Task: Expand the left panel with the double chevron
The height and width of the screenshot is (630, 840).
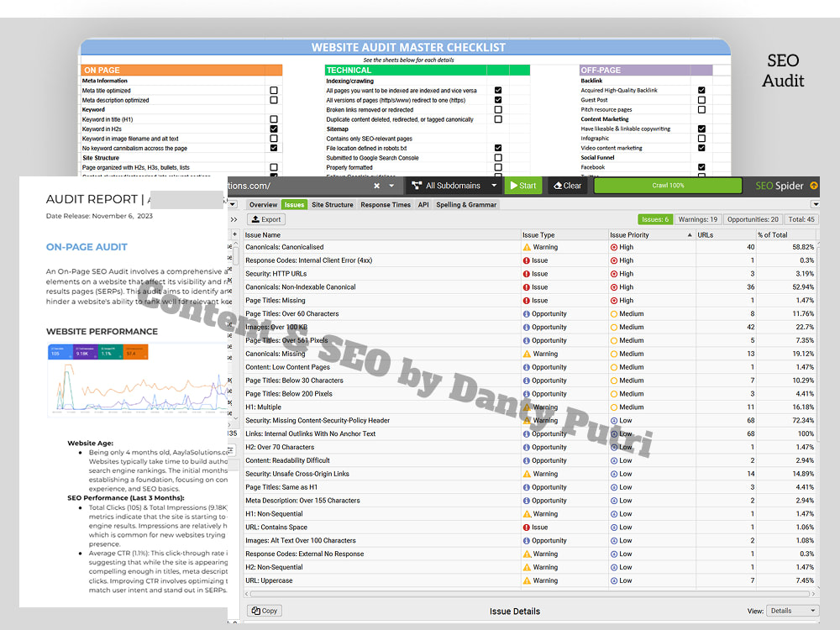Action: pos(234,219)
